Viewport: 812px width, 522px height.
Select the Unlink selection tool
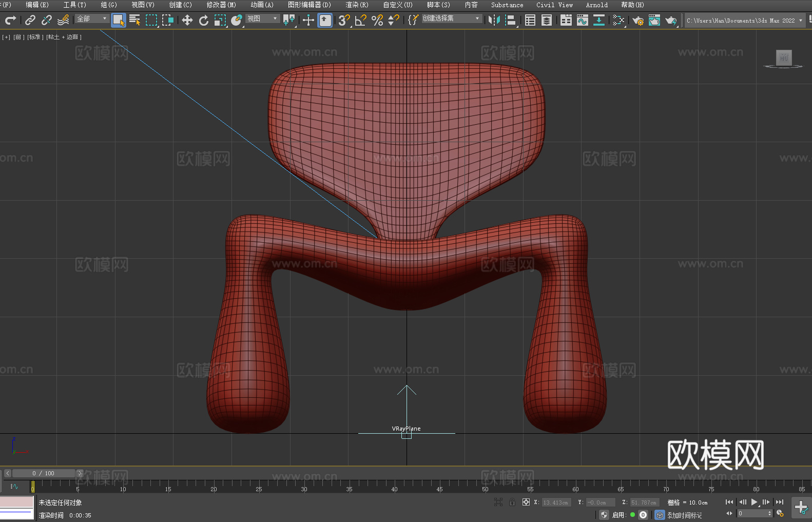coord(47,20)
